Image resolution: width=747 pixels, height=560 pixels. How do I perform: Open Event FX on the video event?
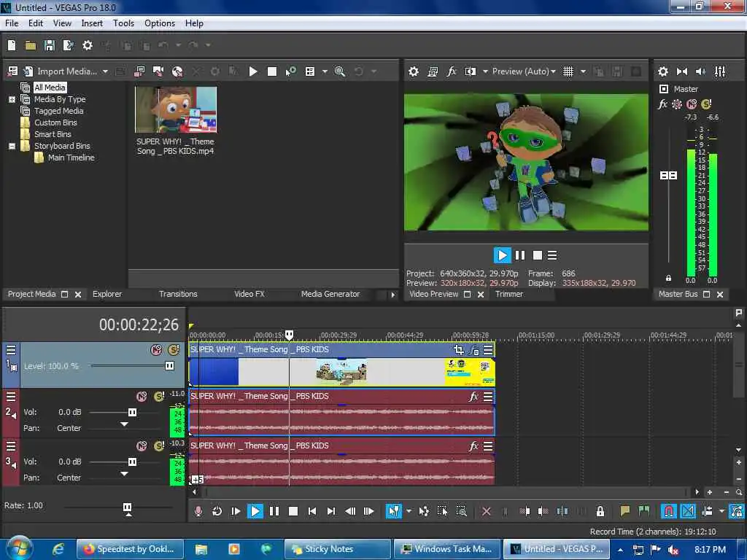(x=473, y=351)
